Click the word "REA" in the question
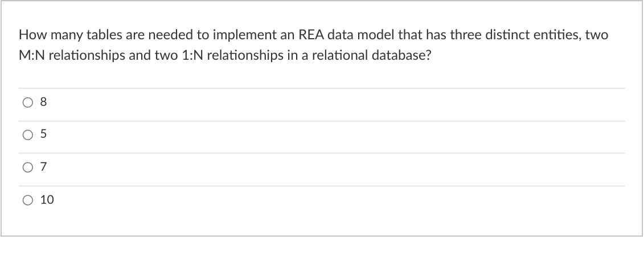The height and width of the screenshot is (255, 644). tap(311, 35)
